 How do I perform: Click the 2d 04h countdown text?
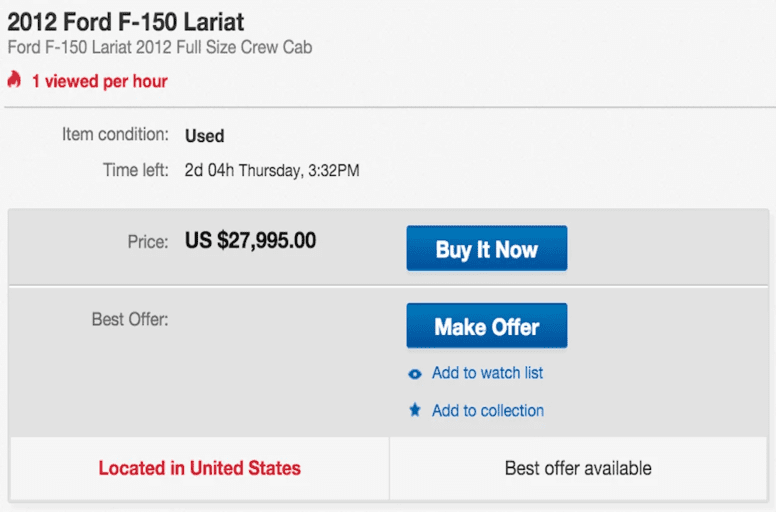pyautogui.click(x=209, y=170)
